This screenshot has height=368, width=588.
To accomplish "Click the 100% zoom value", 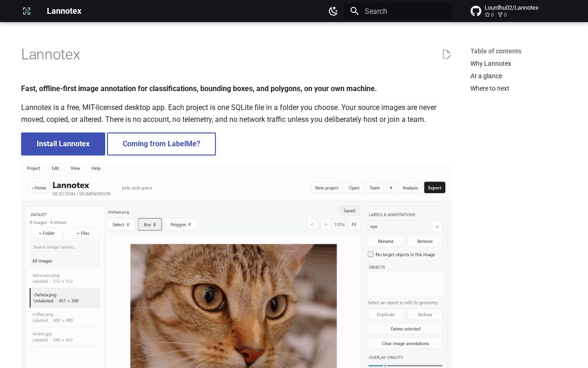I will (339, 225).
